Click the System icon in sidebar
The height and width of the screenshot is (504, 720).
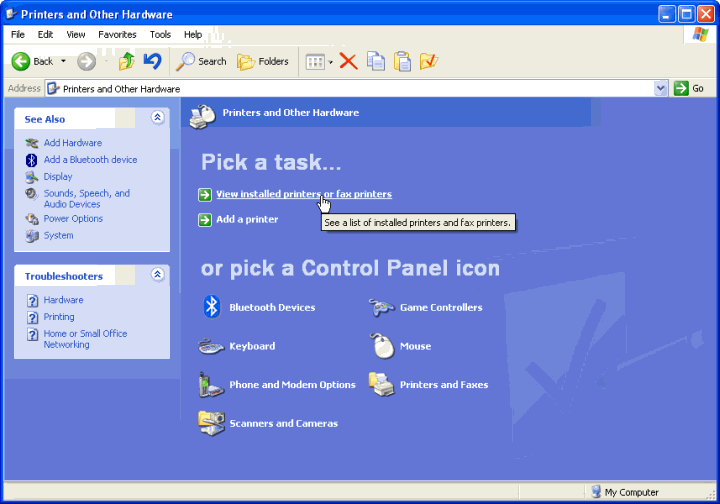[32, 235]
